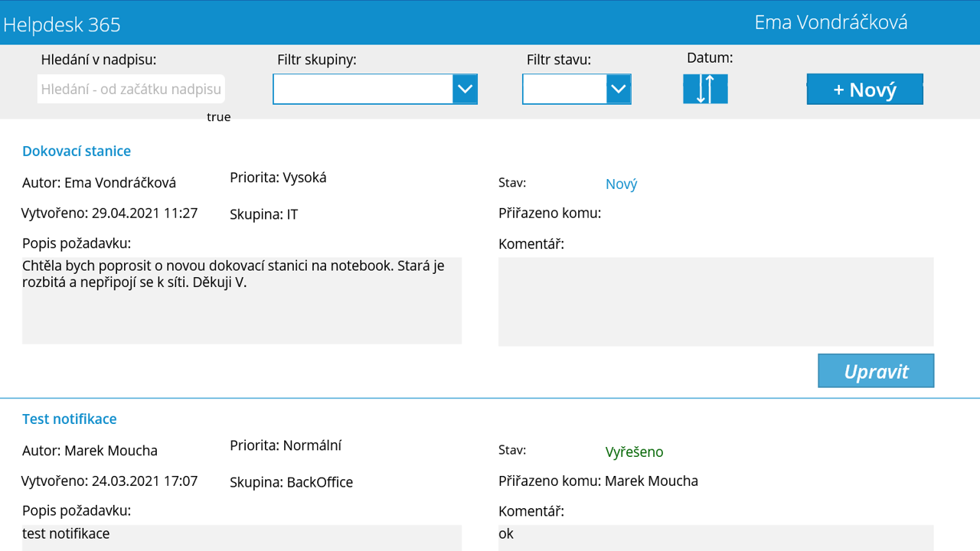
Task: Click Upravit to edit the Dokovací stanice ticket
Action: [x=876, y=370]
